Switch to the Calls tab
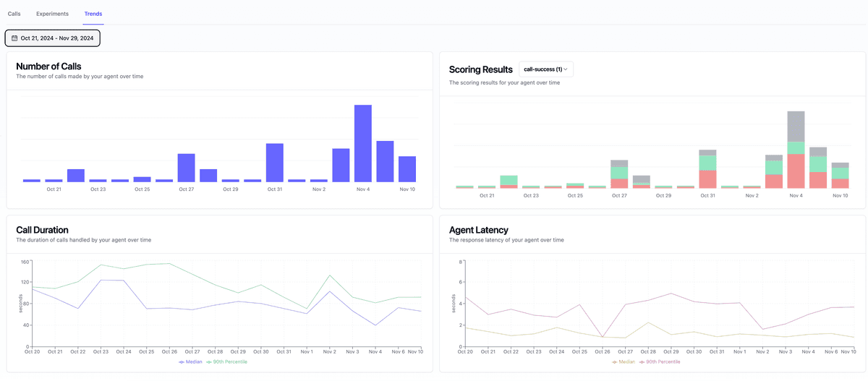This screenshot has height=381, width=868. pyautogui.click(x=14, y=14)
